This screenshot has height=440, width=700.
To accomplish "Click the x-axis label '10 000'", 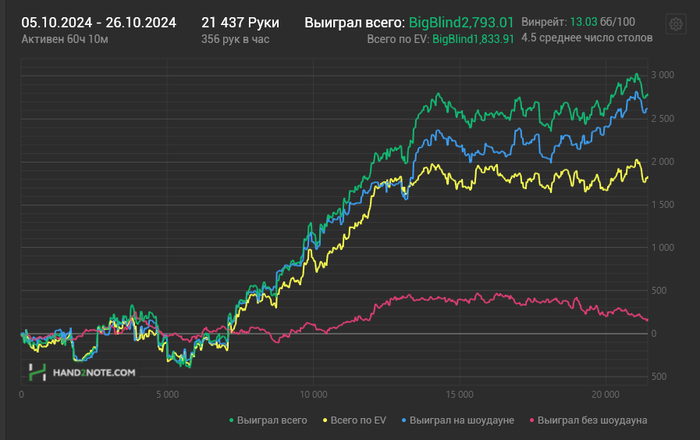I will point(313,395).
